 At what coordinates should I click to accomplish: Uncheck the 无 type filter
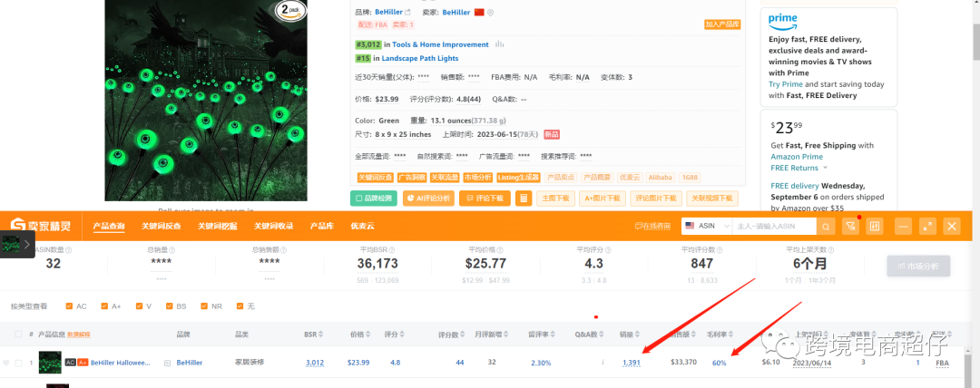pos(240,306)
